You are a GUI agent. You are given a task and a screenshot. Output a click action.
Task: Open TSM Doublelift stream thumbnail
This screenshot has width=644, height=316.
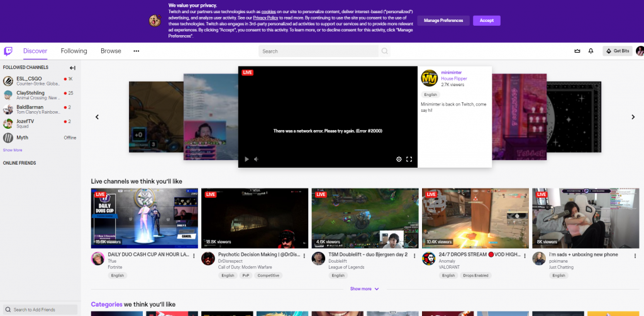365,219
